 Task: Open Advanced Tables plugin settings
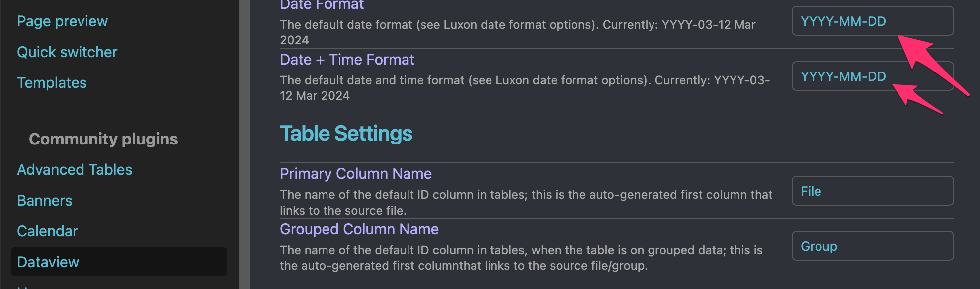[x=75, y=170]
